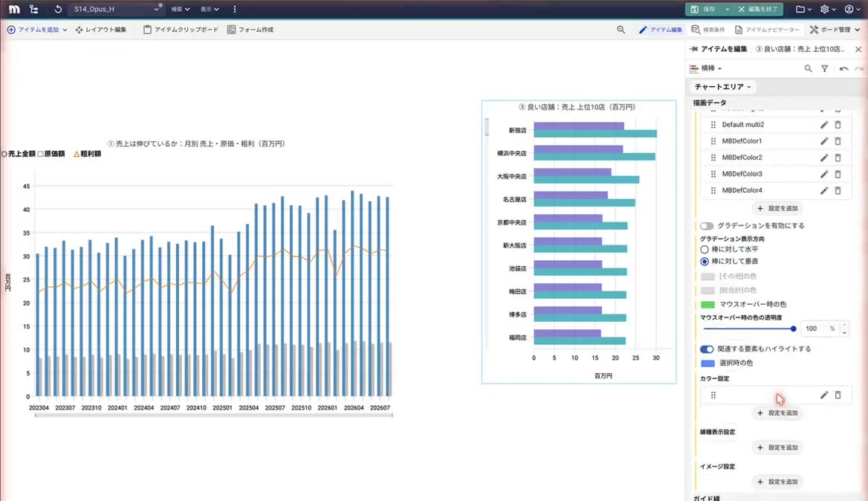Click the search magnifier in the edit panel
868x501 pixels.
[x=809, y=68]
